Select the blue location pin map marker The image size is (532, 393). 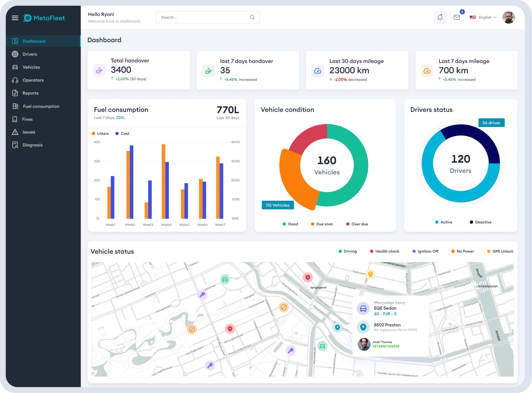pyautogui.click(x=338, y=327)
